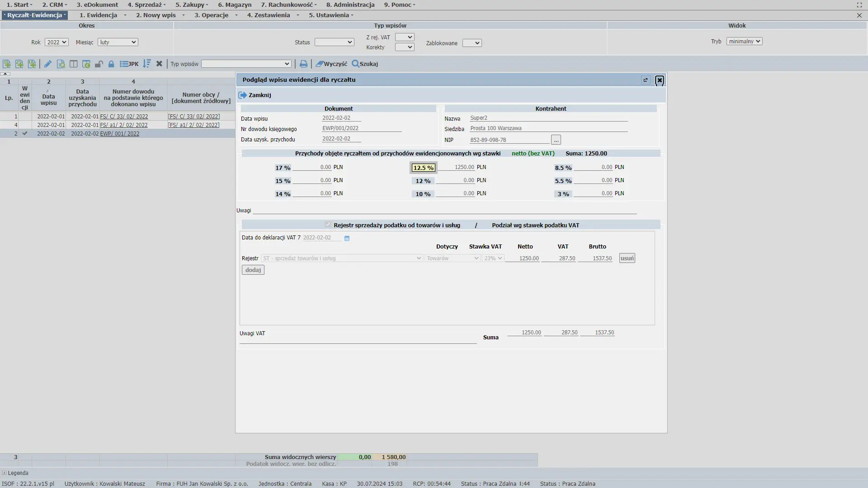Screen dimensions: 868x488
Task: Open calendar picker for VAT 7 date
Action: tap(347, 238)
